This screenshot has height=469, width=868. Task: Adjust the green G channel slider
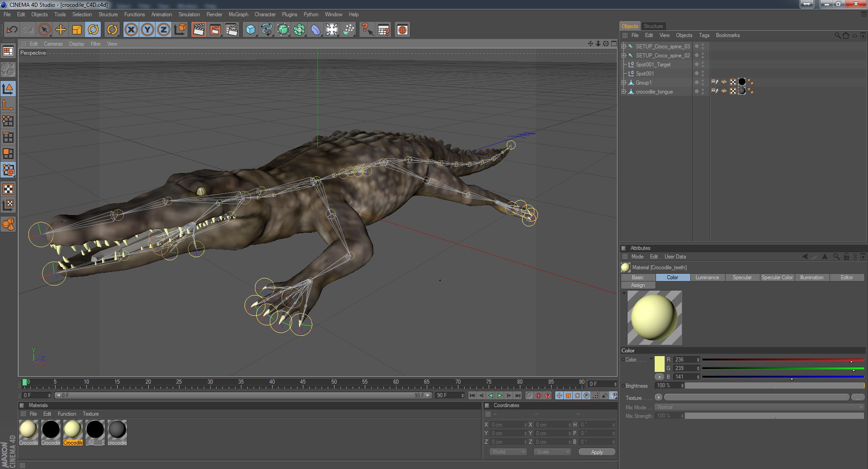pyautogui.click(x=783, y=369)
